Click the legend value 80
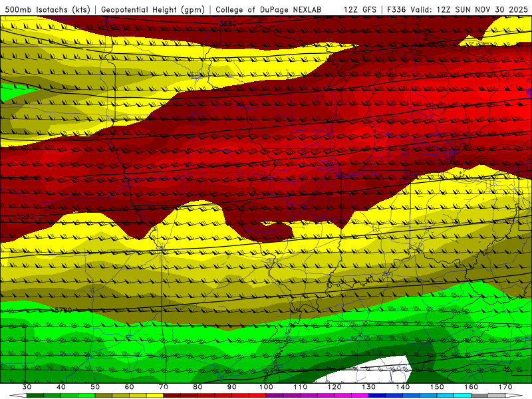Screen dimensions: 532x399 [x=198, y=387]
